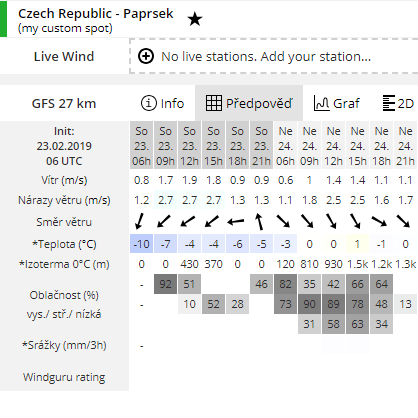Open the Předpověď tab
Image resolution: width=418 pixels, height=418 pixels.
[249, 103]
